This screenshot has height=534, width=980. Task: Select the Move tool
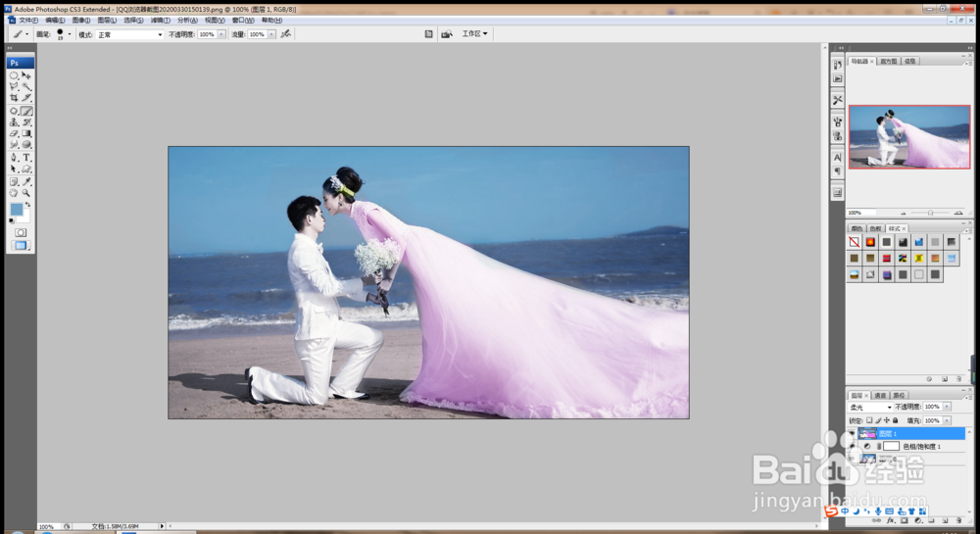click(x=26, y=74)
